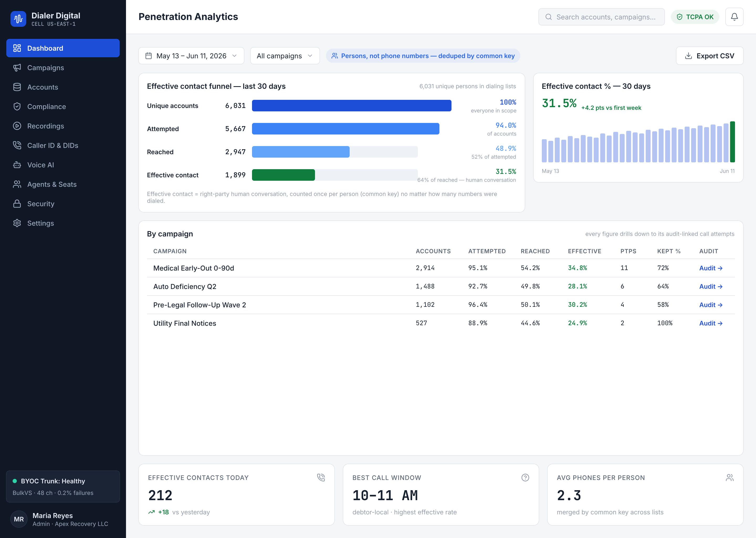Click the 212 effective contacts today value

pos(160,495)
